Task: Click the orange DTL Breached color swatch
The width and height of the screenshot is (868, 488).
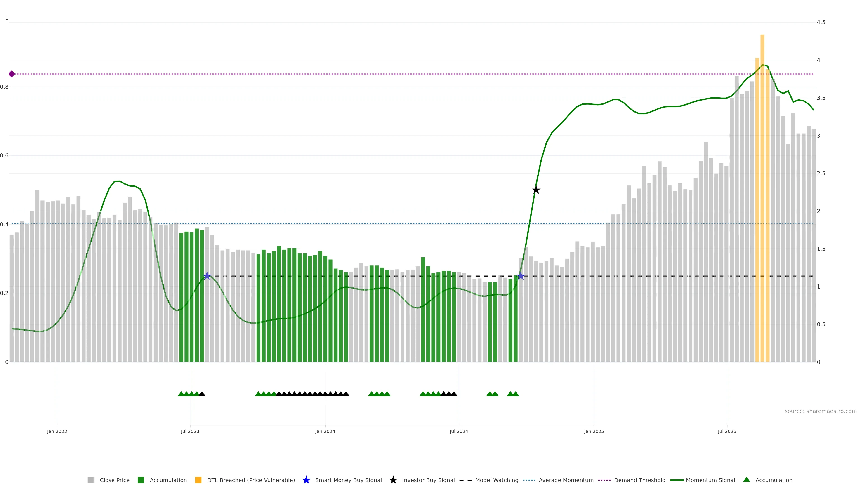Action: (x=198, y=480)
